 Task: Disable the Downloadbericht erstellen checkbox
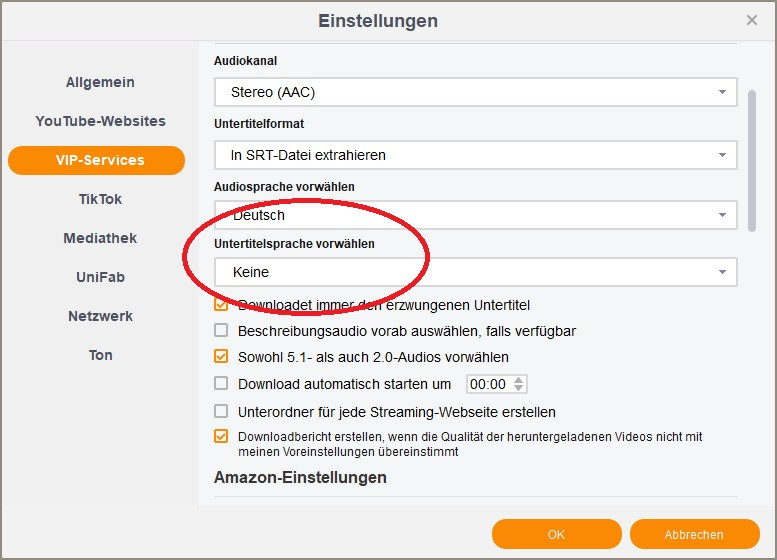point(221,437)
